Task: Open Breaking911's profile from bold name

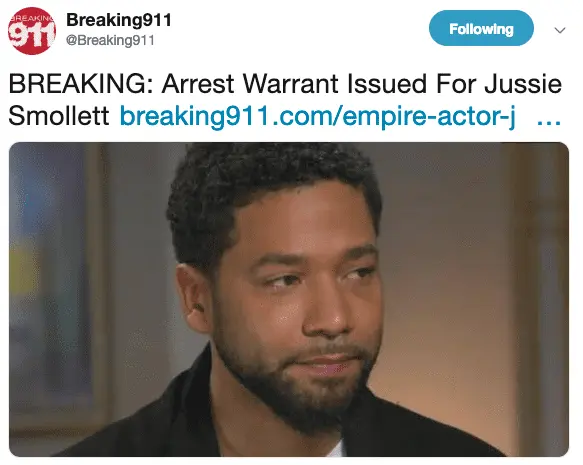Action: [119, 20]
